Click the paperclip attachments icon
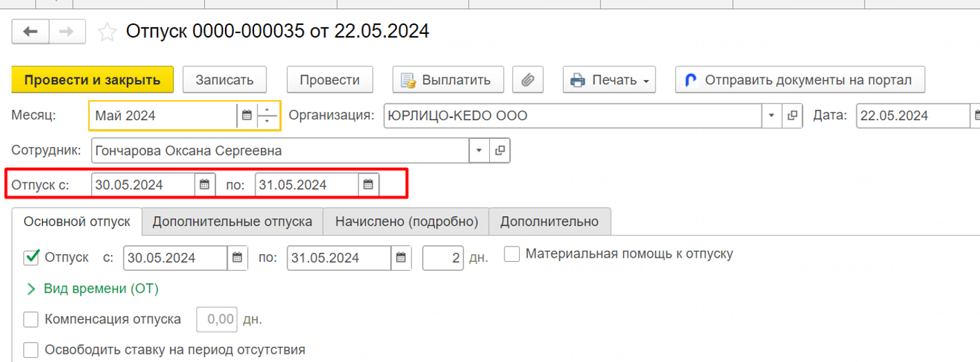Image resolution: width=980 pixels, height=362 pixels. click(528, 80)
